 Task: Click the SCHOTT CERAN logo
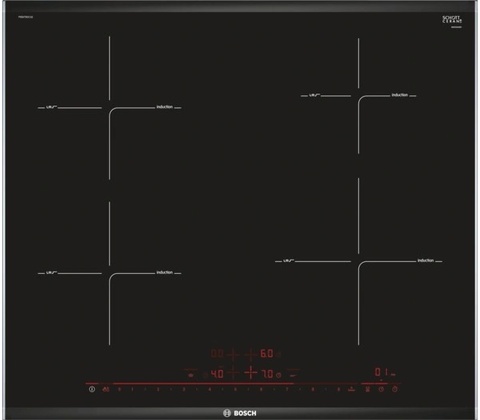point(452,19)
